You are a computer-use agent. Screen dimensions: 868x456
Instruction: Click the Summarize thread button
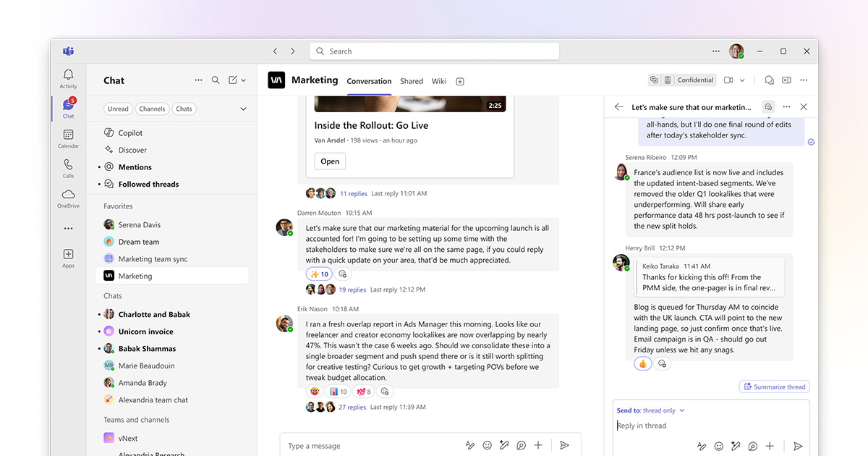tap(774, 387)
